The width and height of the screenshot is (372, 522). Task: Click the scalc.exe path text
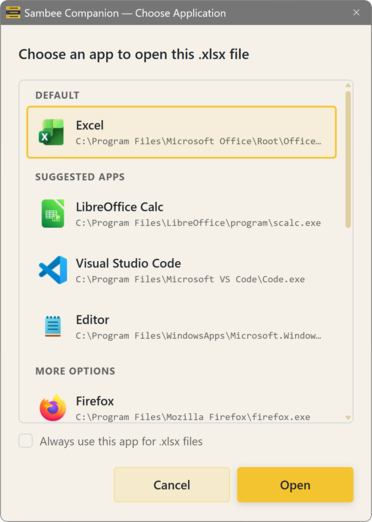point(198,223)
